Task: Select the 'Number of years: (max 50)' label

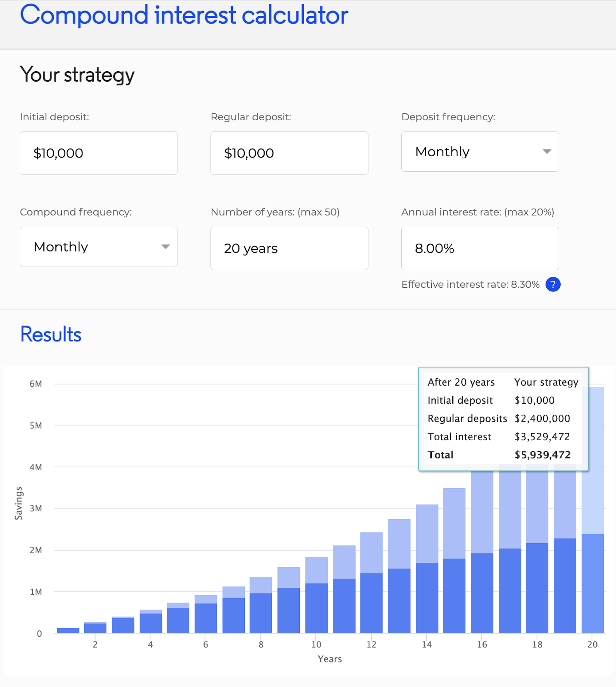Action: pos(275,212)
